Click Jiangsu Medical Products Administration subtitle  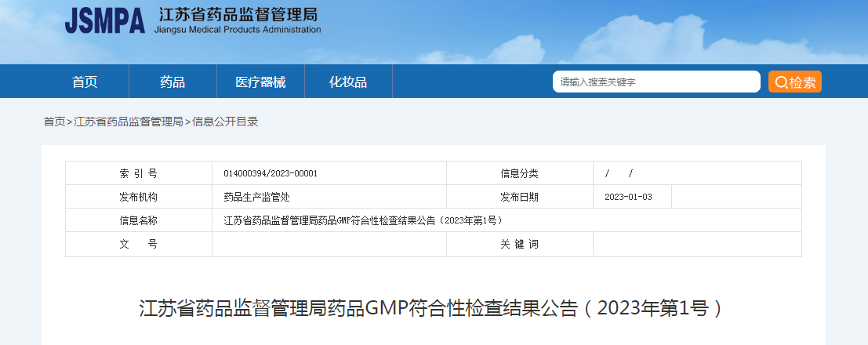[238, 30]
